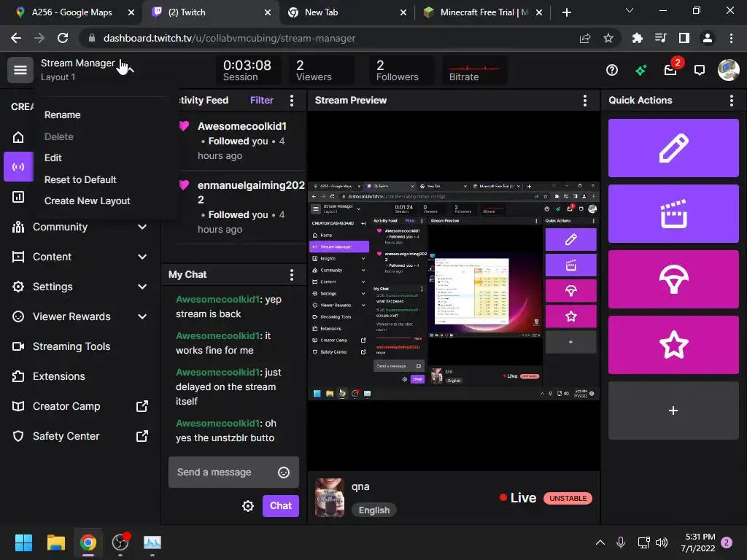The image size is (747, 560).
Task: Open Stream Preview options three dots
Action: 584,101
